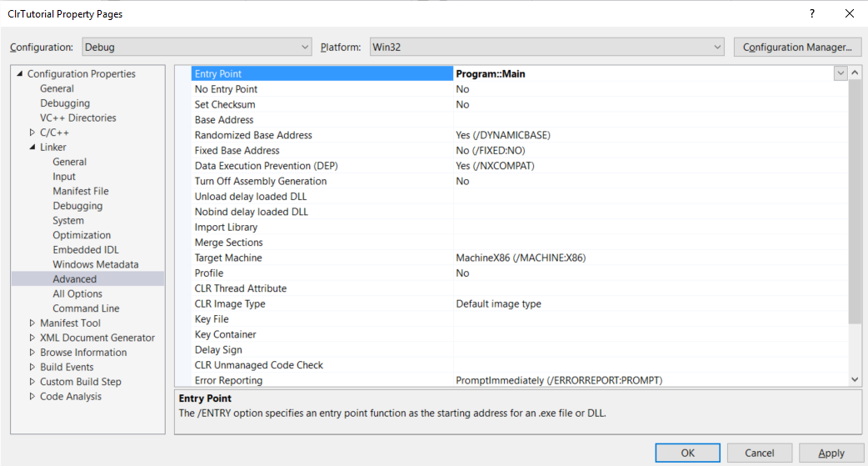
Task: Open the Configuration dropdown
Action: coord(196,48)
